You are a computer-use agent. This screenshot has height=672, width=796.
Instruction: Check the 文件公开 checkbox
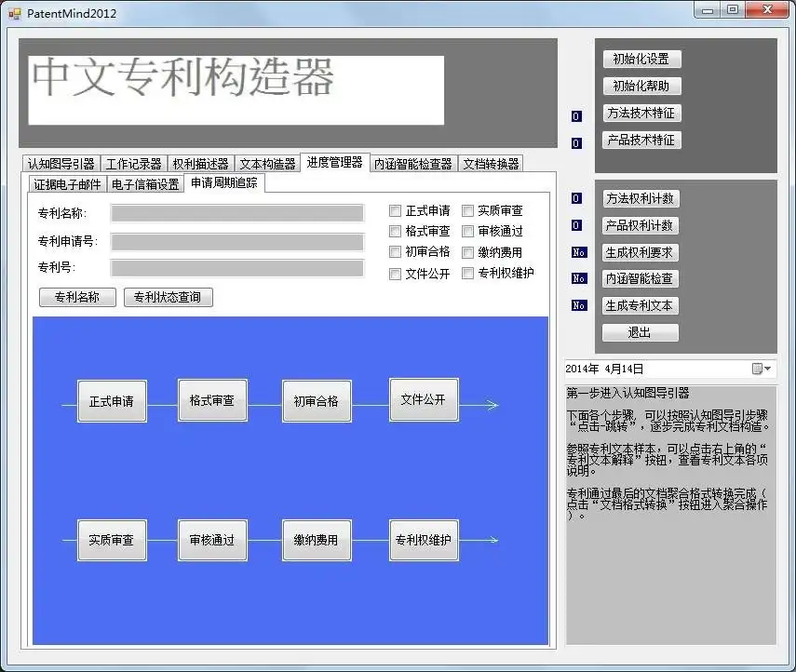395,274
